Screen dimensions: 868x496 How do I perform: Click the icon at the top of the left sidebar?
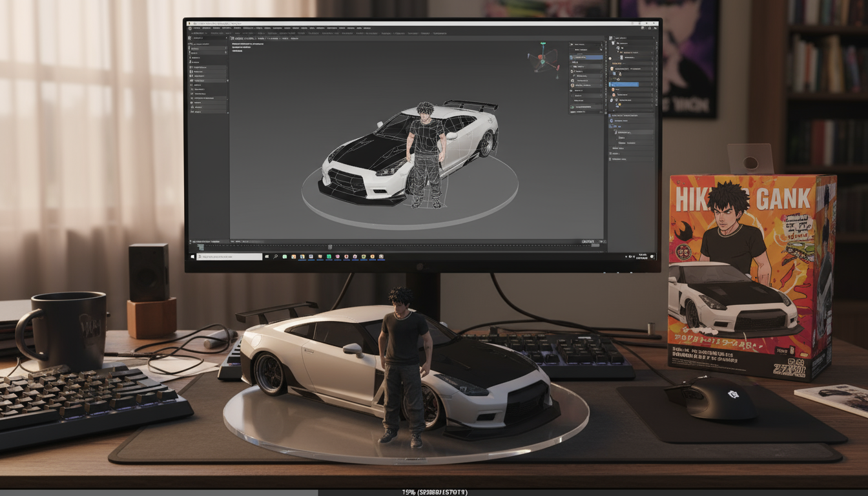(190, 39)
